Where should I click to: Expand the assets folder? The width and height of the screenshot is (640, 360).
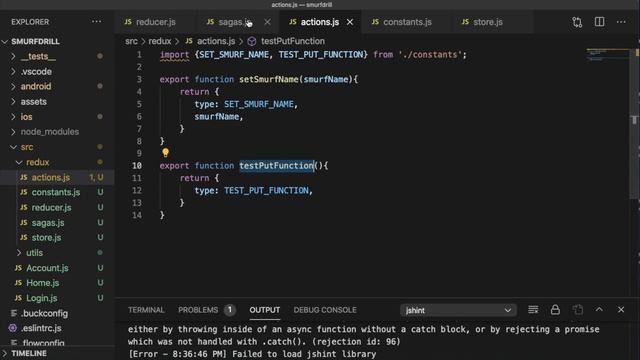[x=33, y=102]
